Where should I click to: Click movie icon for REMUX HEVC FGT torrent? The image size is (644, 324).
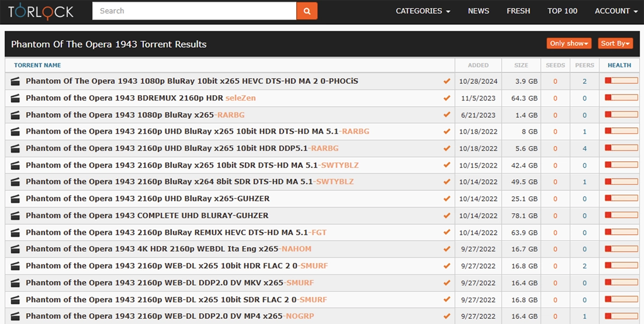coord(16,232)
